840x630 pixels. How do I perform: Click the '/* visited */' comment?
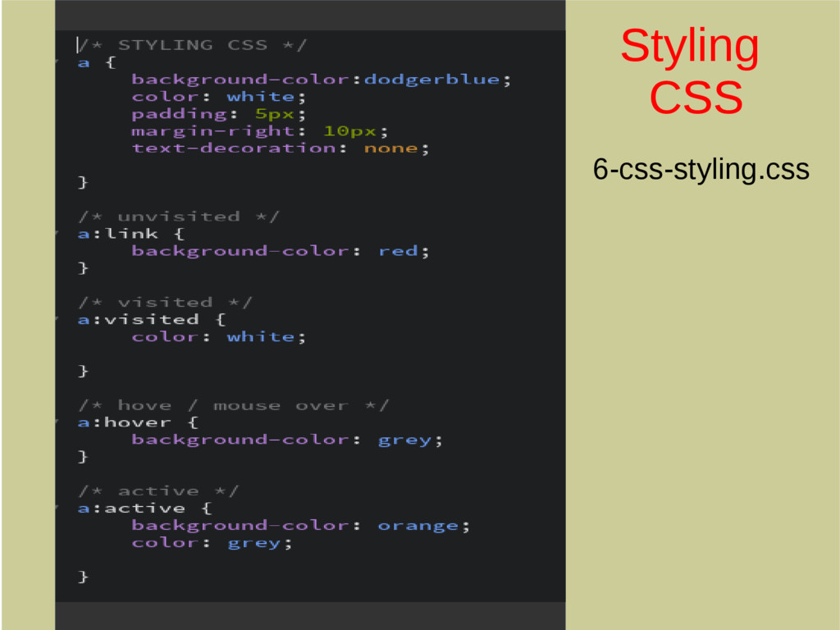165,302
